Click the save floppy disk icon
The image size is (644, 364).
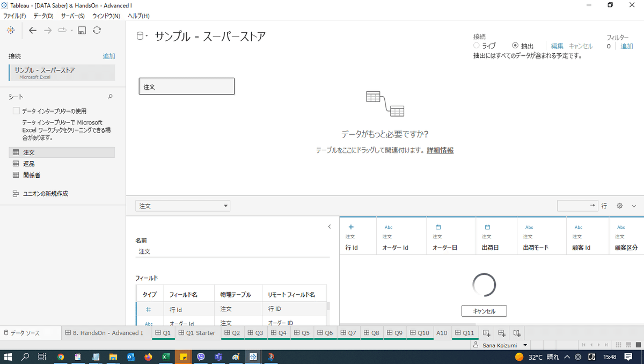(x=82, y=31)
